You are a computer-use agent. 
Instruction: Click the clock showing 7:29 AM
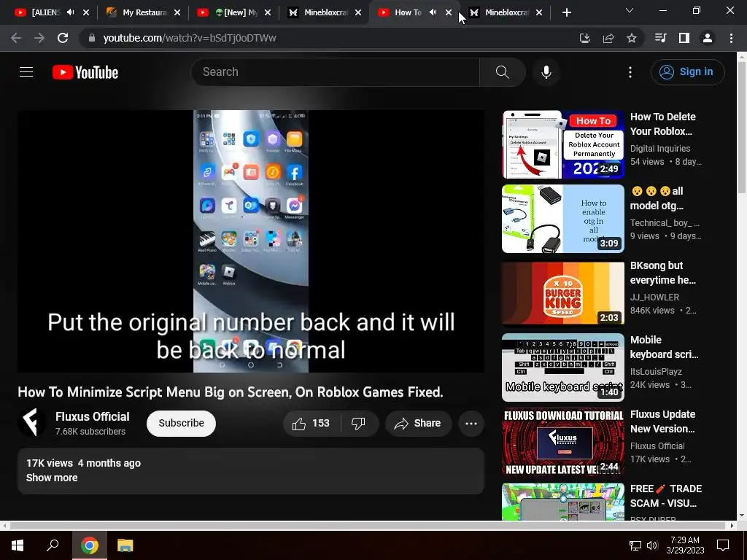pos(684,545)
